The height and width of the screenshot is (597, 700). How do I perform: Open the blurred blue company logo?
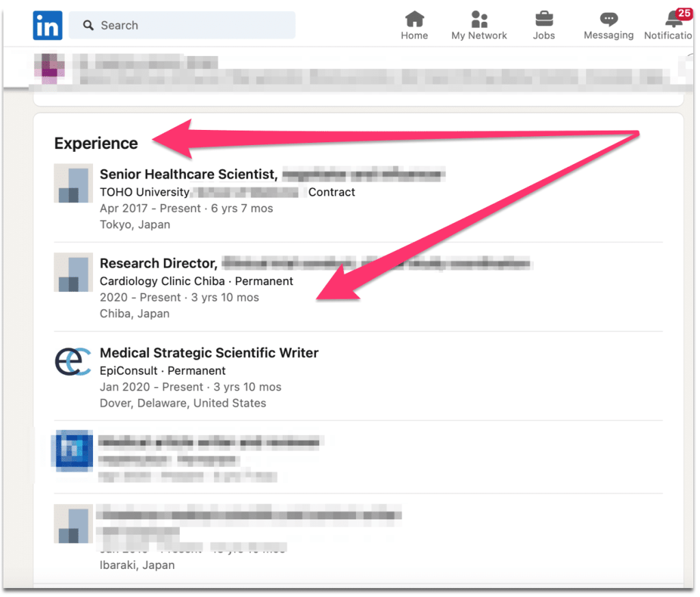(x=72, y=451)
